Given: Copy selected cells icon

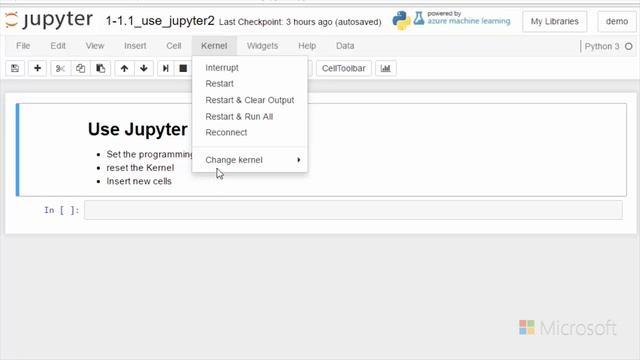Looking at the screenshot, I should point(80,68).
